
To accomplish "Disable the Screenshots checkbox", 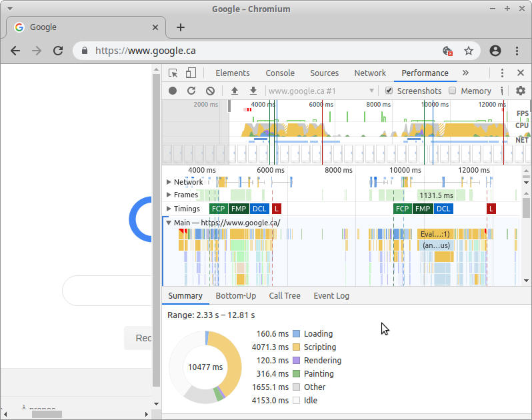I will [389, 91].
